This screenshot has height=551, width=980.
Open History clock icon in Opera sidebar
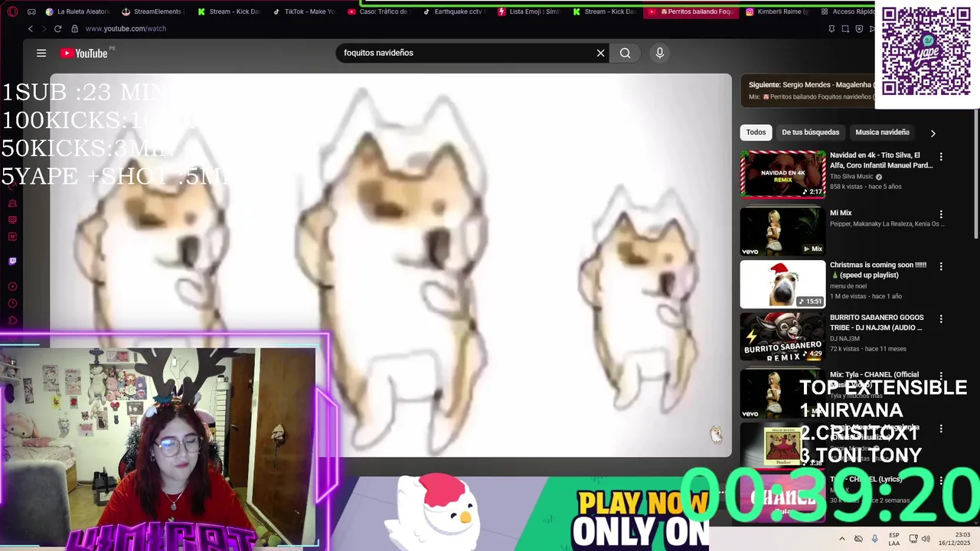(12, 304)
